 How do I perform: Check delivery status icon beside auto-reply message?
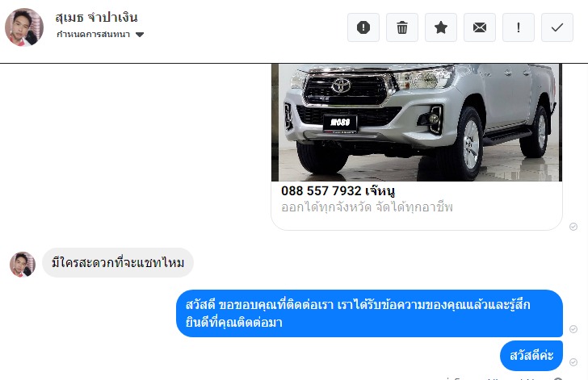click(573, 329)
